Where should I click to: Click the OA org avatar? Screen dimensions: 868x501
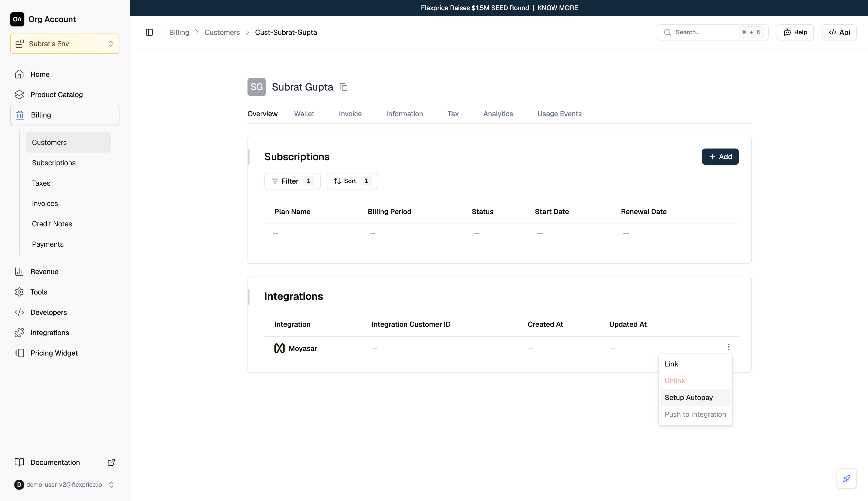(17, 19)
